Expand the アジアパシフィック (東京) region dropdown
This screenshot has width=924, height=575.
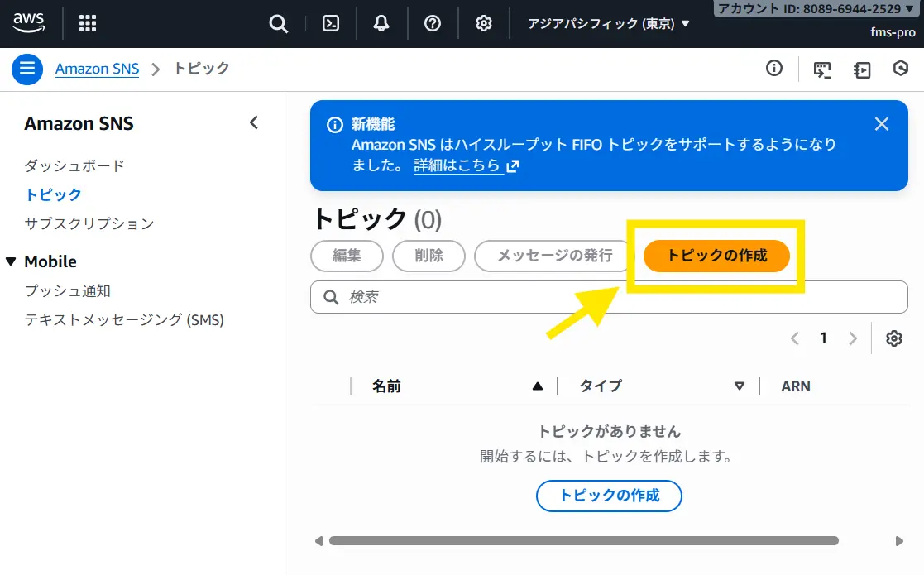point(609,24)
